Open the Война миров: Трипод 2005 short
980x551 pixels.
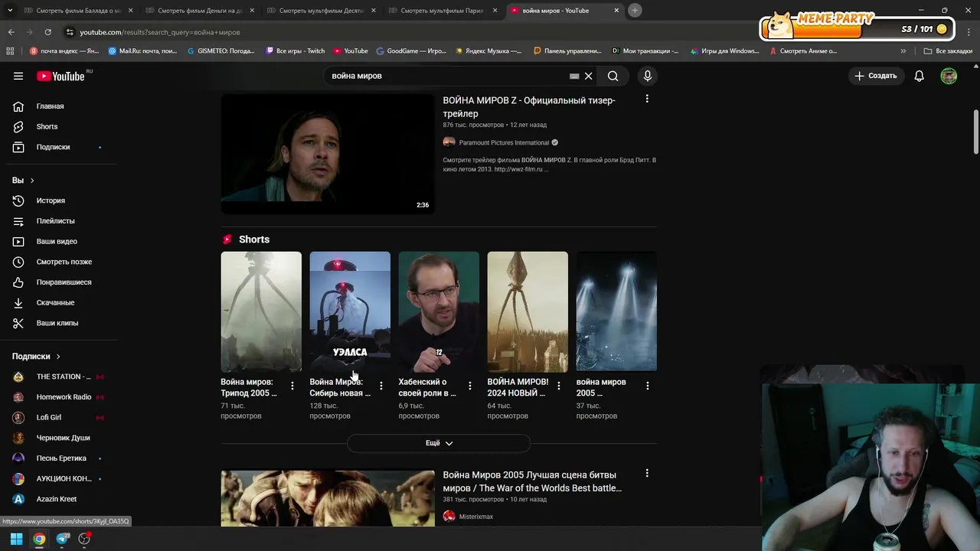[x=261, y=311]
